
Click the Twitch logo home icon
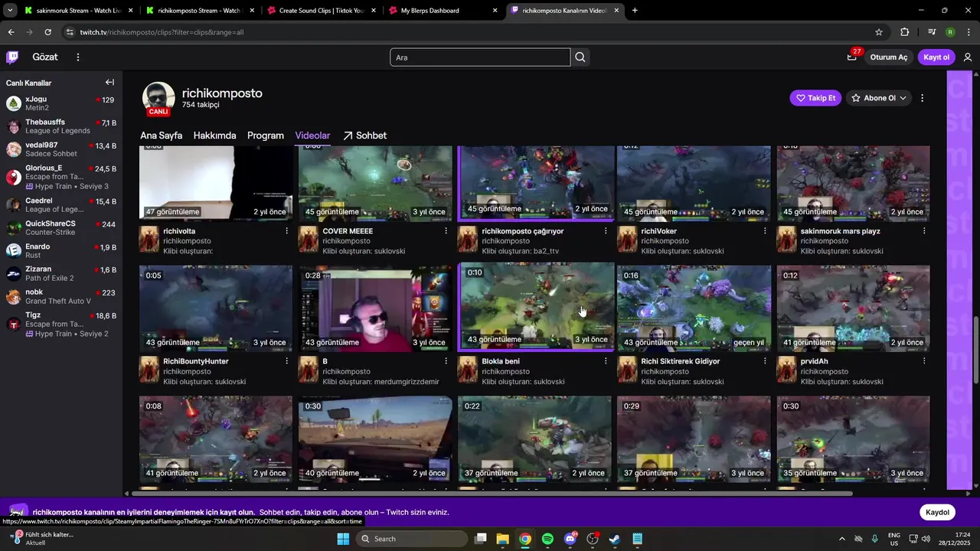12,57
